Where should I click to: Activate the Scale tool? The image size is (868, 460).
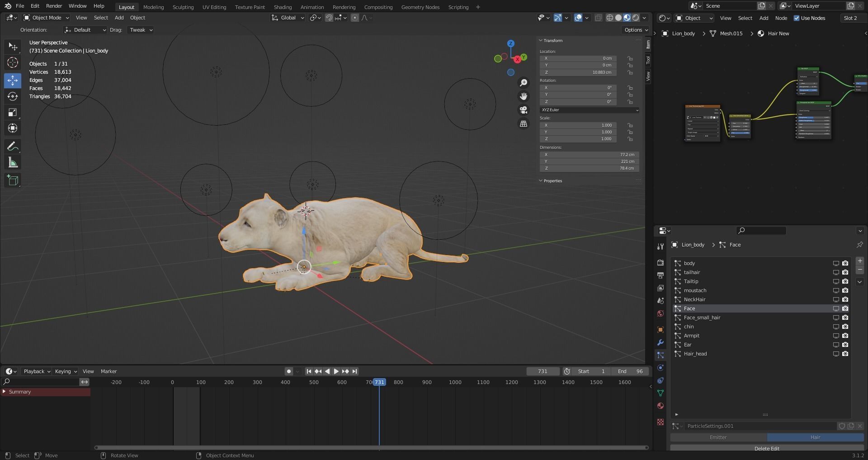pos(13,112)
